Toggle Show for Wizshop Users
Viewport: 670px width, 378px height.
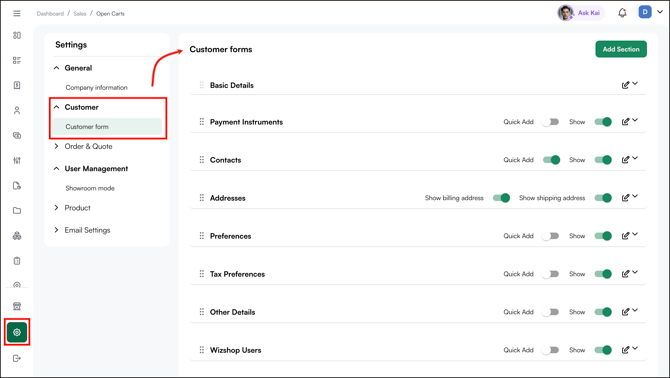(x=603, y=350)
